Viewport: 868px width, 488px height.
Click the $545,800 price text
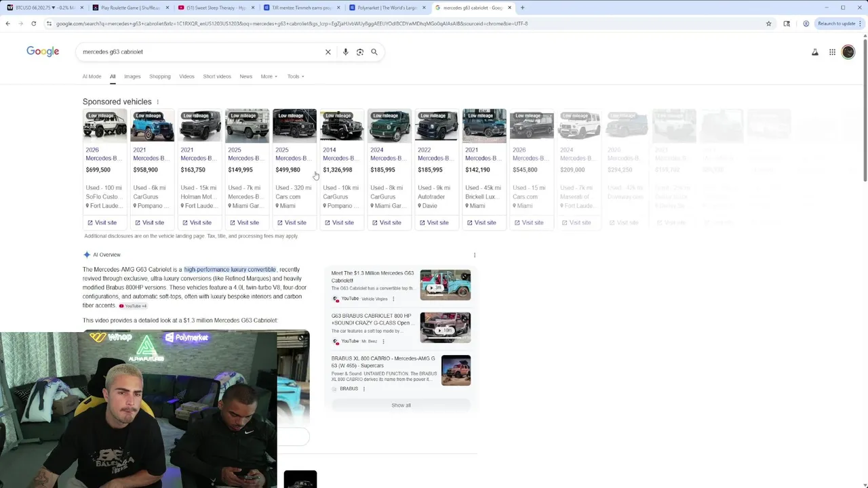click(x=525, y=170)
